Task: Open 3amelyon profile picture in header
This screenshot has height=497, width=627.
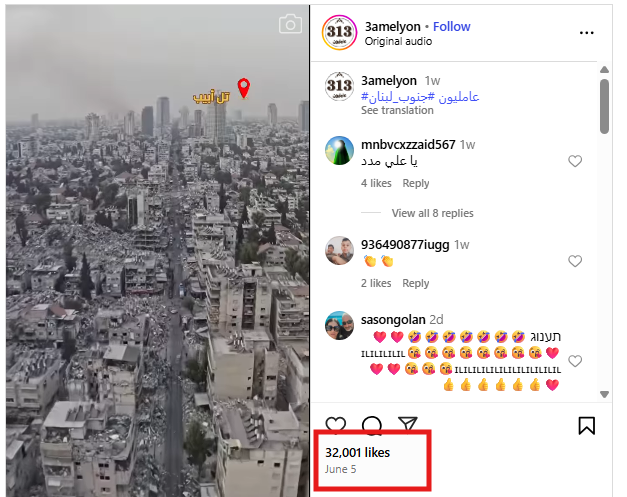Action: click(x=339, y=32)
